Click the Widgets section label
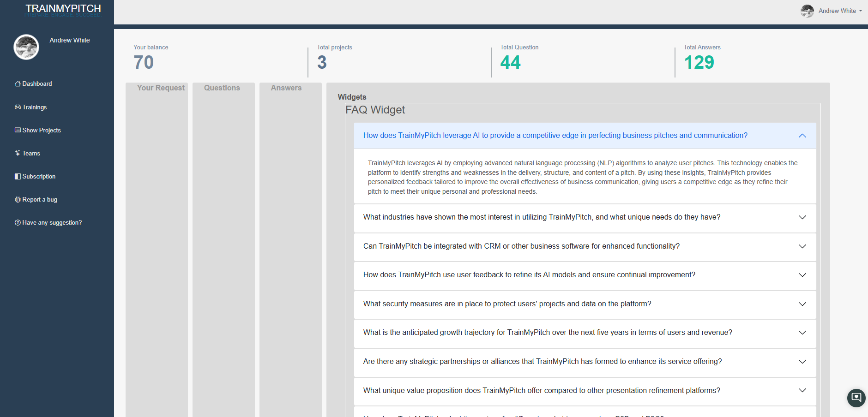868x417 pixels. pyautogui.click(x=352, y=97)
